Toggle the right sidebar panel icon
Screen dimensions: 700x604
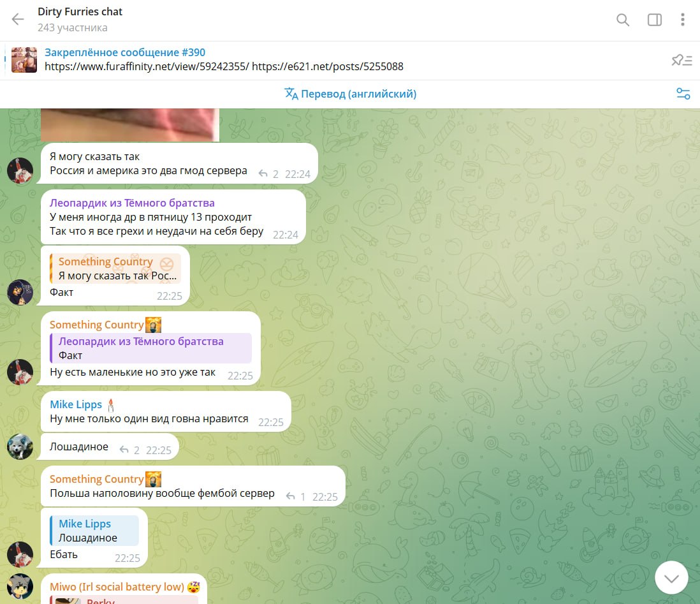coord(655,20)
